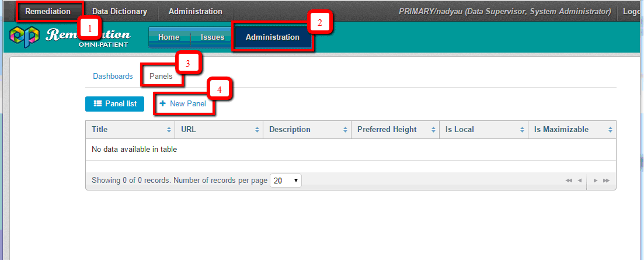Go to the first page of records
This screenshot has height=260, width=644.
pyautogui.click(x=569, y=181)
